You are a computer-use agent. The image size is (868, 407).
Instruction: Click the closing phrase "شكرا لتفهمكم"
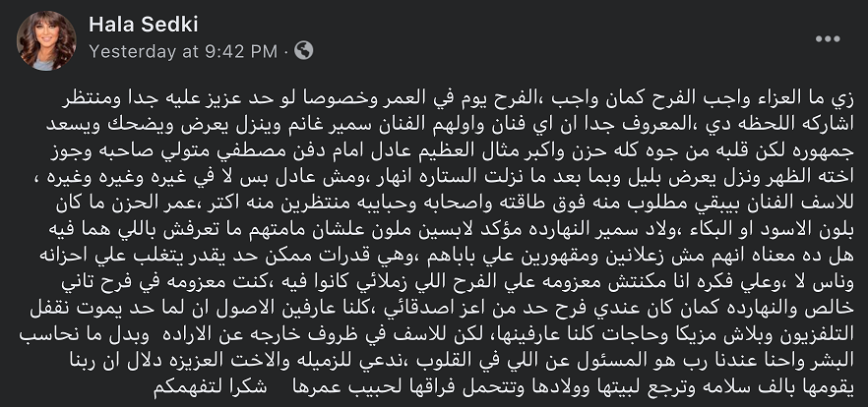(x=210, y=386)
